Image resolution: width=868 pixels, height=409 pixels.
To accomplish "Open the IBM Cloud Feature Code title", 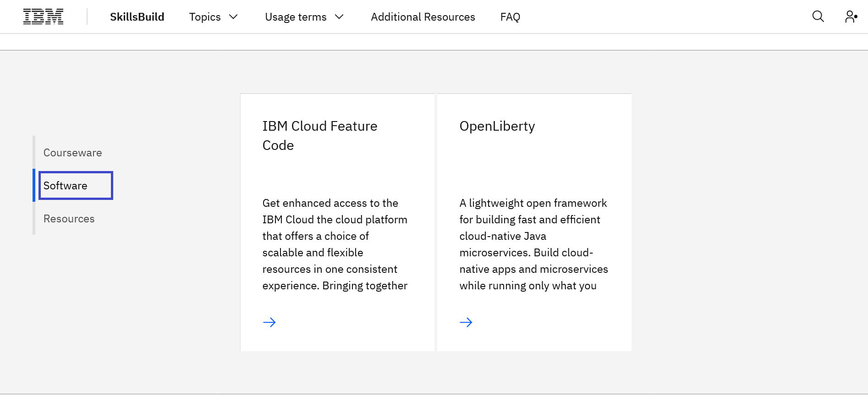I will coord(320,136).
